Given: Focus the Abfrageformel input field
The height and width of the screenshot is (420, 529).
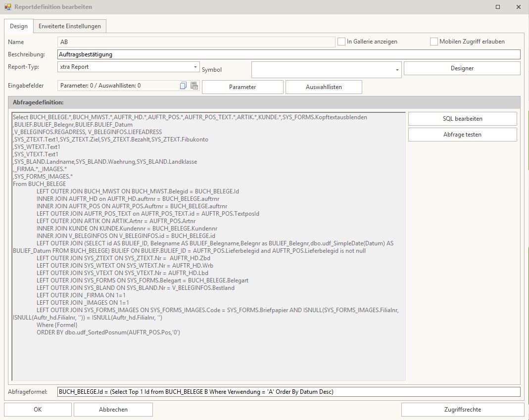Looking at the screenshot, I should (289, 392).
